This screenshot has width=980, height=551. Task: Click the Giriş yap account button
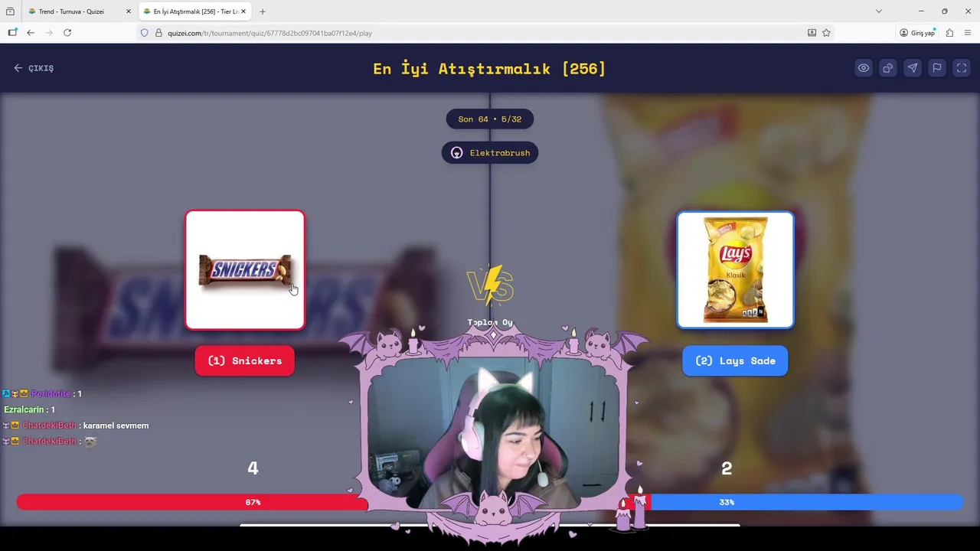918,33
